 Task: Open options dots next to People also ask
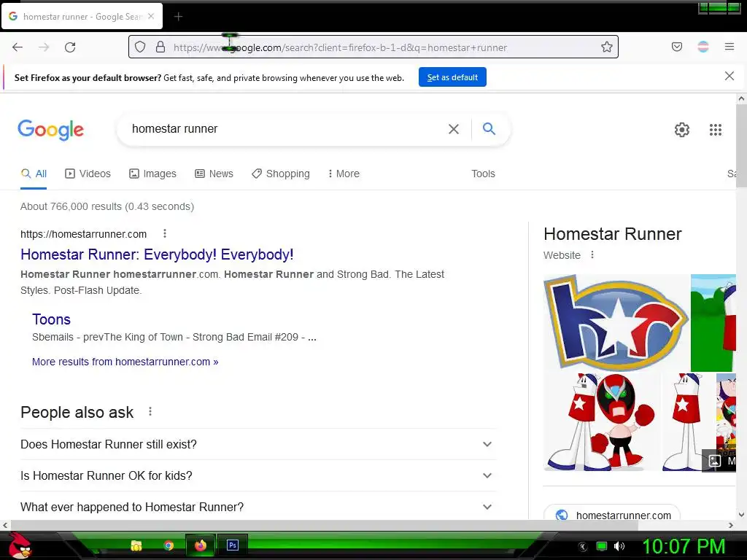(x=150, y=411)
